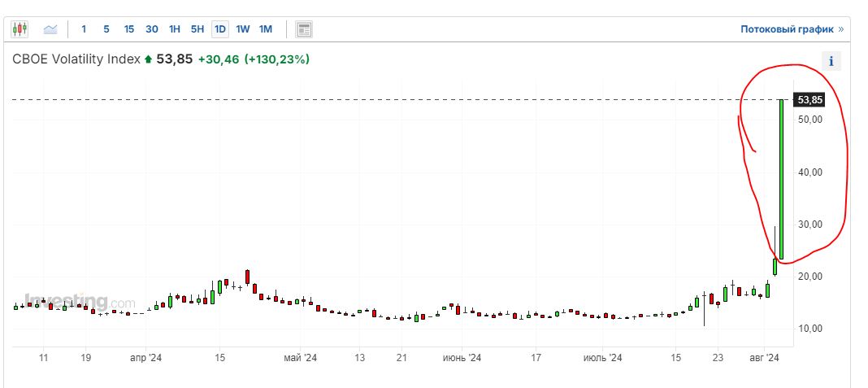Screen dimensions: 868x388
Task: Select the 5-minute timeframe
Action: (106, 29)
